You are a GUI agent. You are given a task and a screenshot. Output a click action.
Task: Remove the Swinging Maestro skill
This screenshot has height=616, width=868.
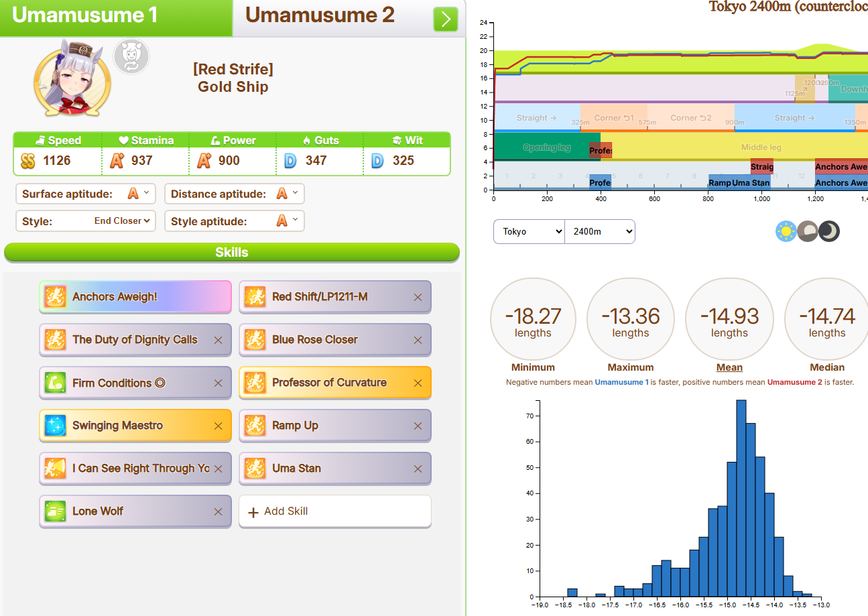click(x=218, y=426)
